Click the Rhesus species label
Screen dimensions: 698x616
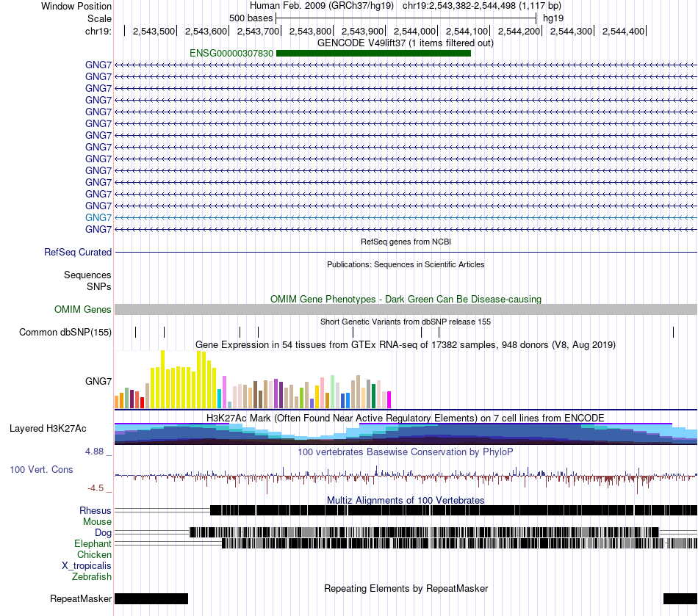(96, 510)
